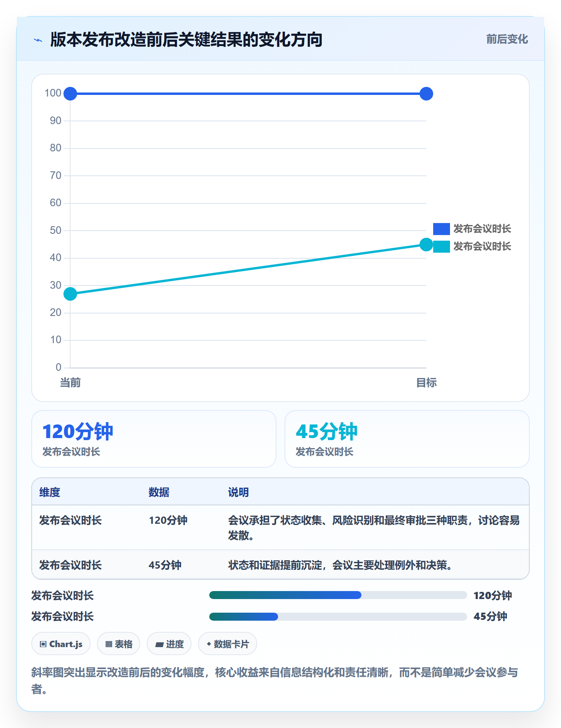Click the 50 y-axis tick label
The height and width of the screenshot is (728, 561).
click(x=56, y=231)
